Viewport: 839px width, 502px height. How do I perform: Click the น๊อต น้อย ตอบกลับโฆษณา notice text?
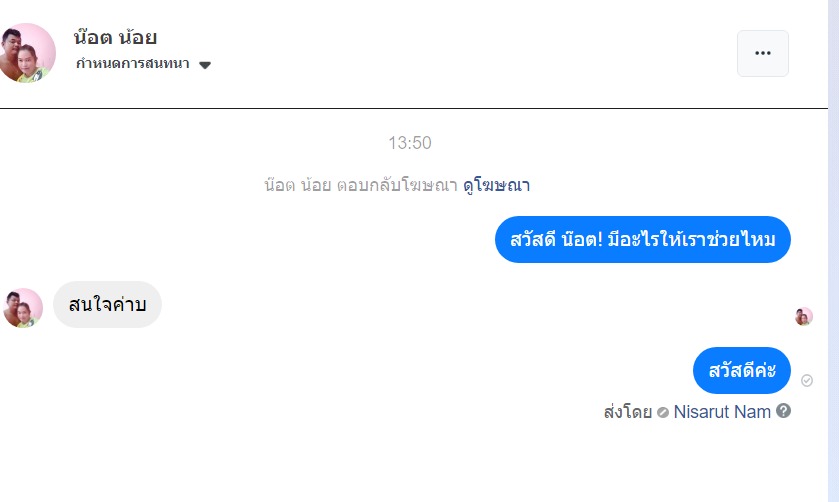(x=360, y=185)
